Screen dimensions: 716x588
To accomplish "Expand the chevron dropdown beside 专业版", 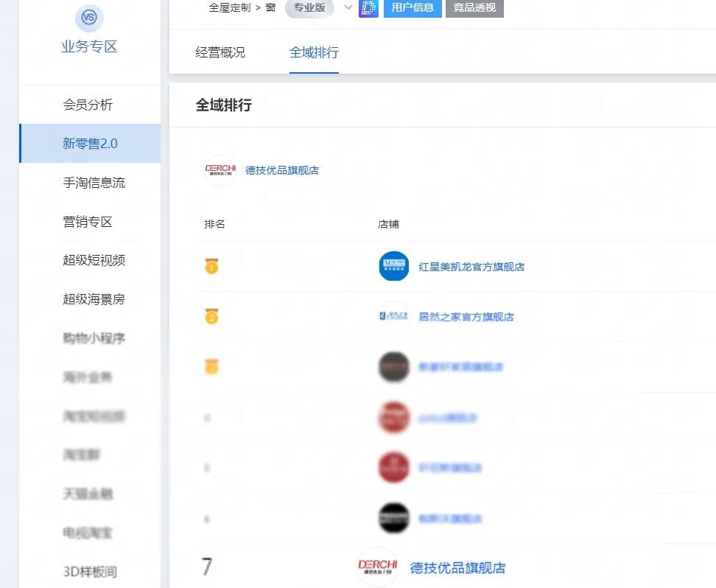I will point(348,7).
